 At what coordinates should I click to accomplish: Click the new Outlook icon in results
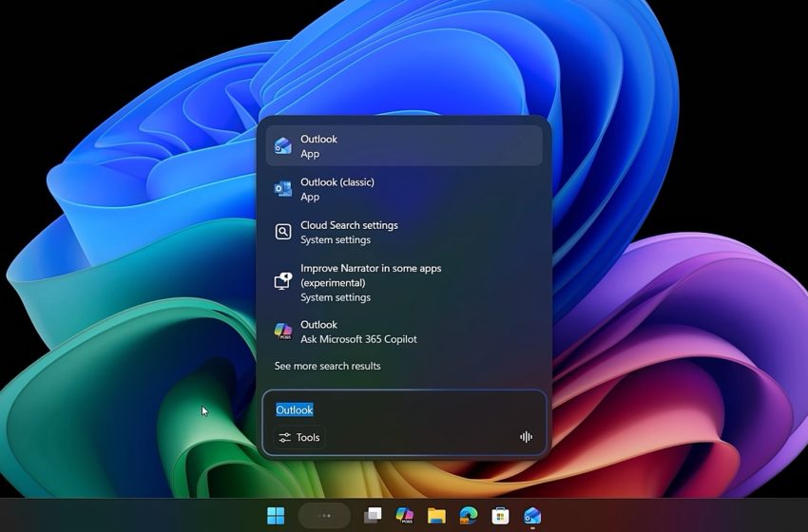[283, 146]
